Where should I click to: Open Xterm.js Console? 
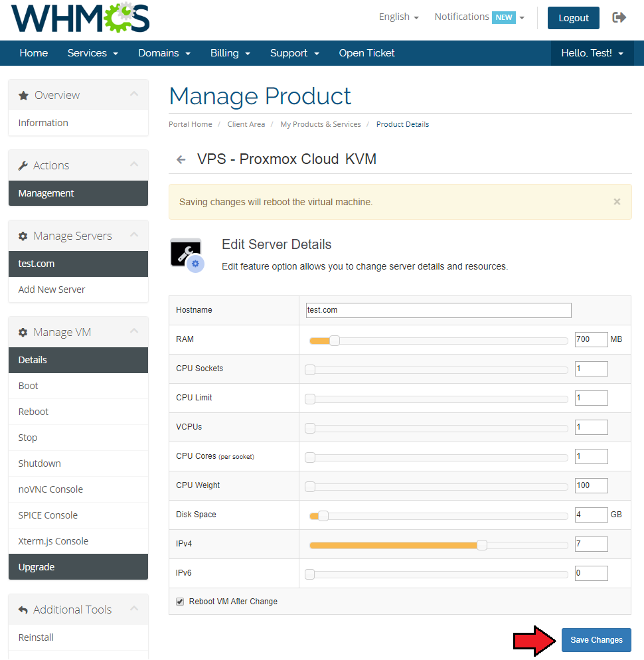click(x=78, y=541)
